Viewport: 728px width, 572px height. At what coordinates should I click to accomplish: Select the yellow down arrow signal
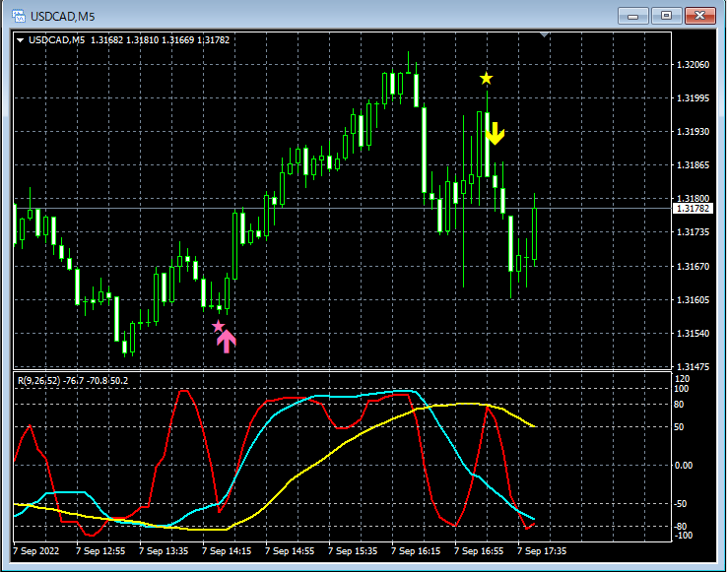tap(496, 134)
